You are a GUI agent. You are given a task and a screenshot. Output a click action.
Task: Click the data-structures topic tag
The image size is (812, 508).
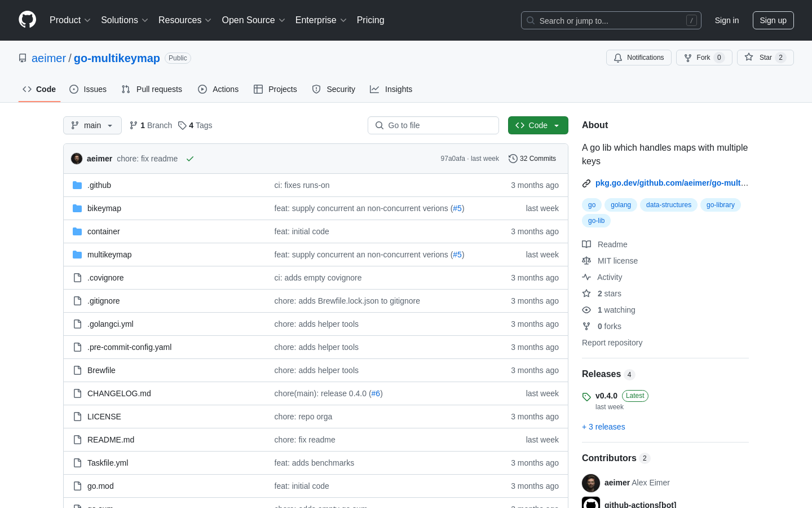(x=669, y=205)
